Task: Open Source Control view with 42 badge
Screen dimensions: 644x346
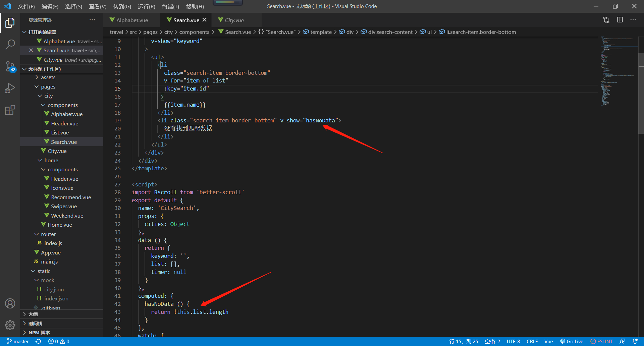Action: (10, 66)
